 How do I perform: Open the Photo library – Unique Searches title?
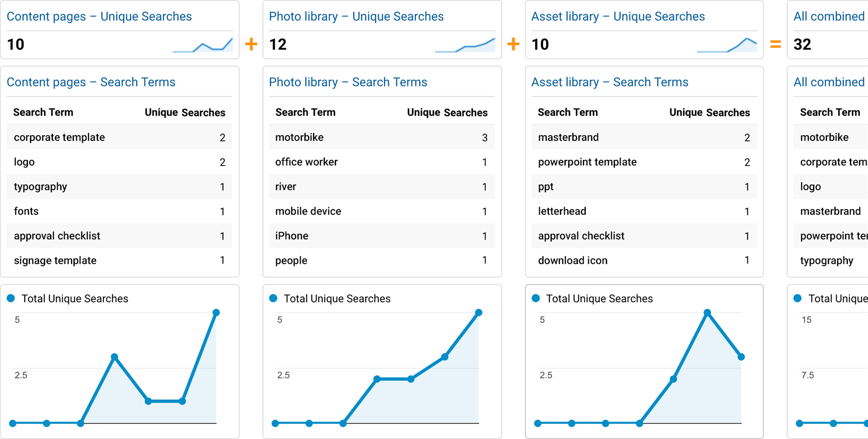click(x=356, y=17)
